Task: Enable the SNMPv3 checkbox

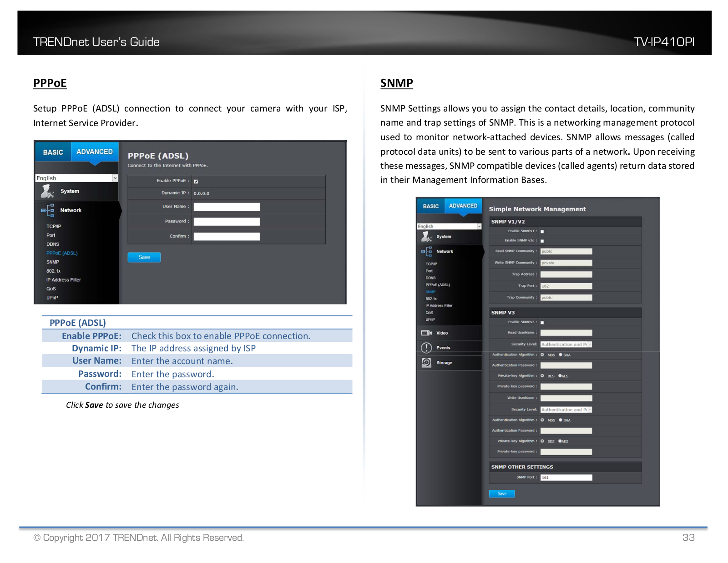Action: coord(542,323)
